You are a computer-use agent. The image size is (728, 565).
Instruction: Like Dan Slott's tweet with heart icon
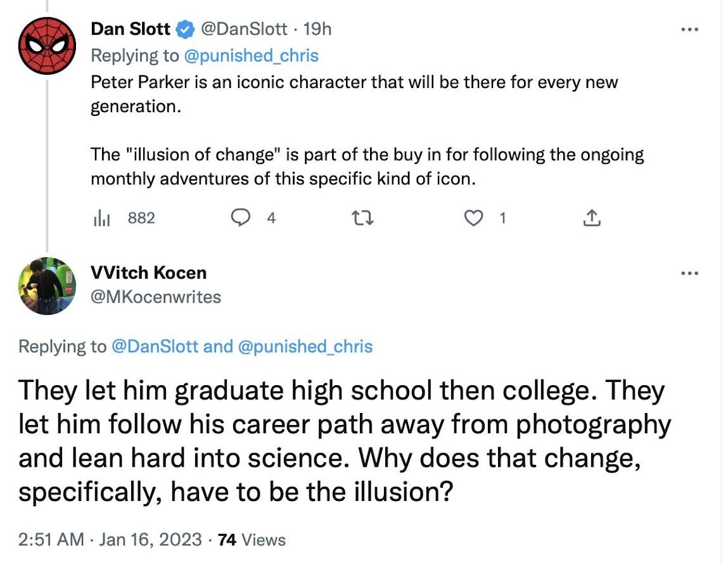(x=473, y=218)
